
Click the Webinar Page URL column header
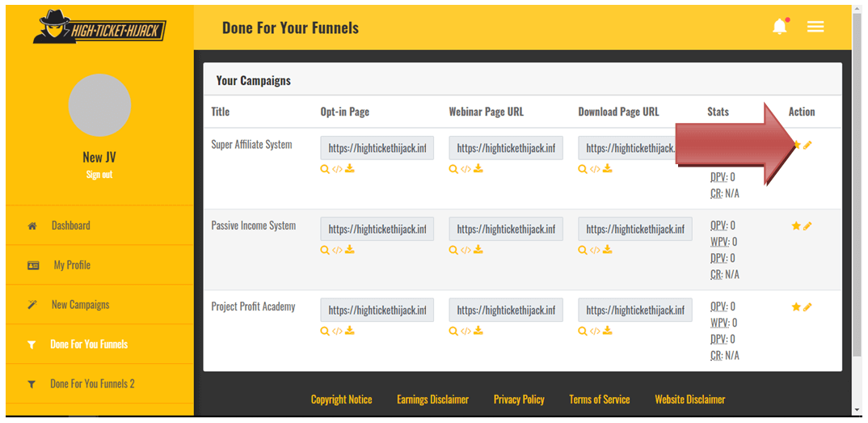(486, 112)
